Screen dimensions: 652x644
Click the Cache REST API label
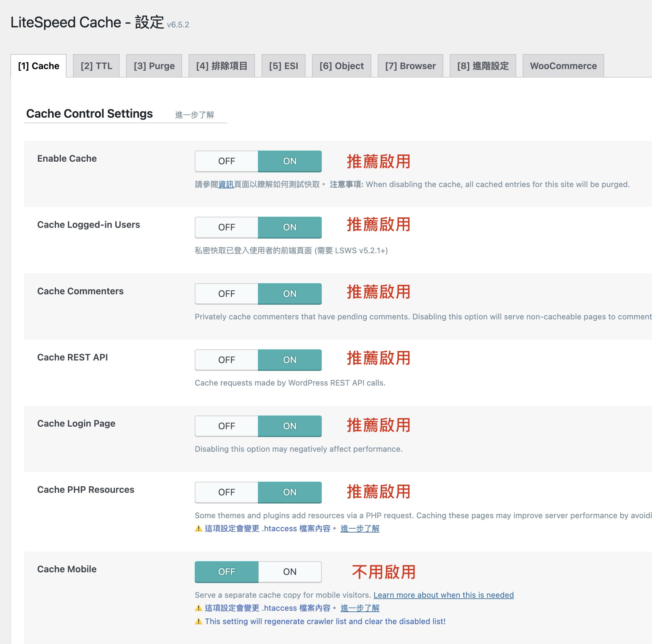(x=73, y=357)
